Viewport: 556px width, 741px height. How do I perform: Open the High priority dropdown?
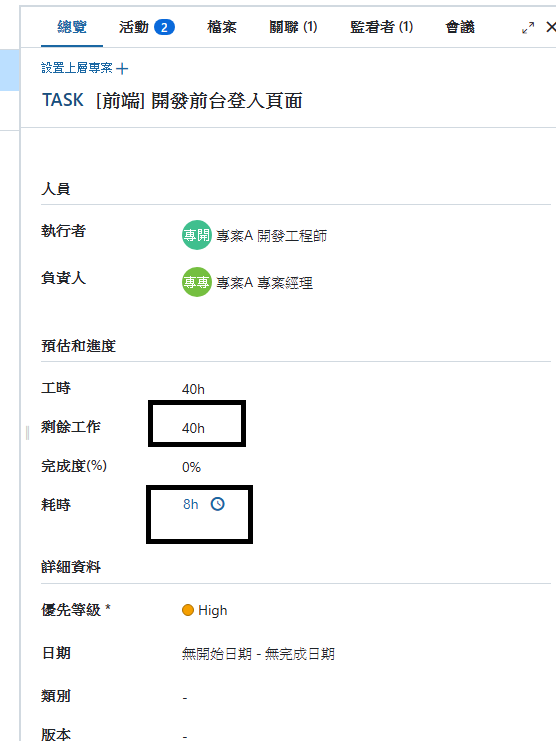click(x=205, y=610)
